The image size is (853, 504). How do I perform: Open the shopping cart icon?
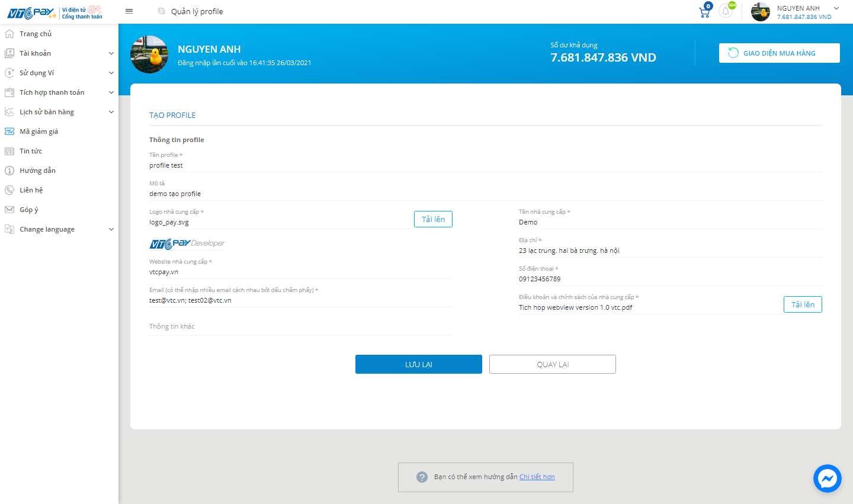(x=704, y=11)
